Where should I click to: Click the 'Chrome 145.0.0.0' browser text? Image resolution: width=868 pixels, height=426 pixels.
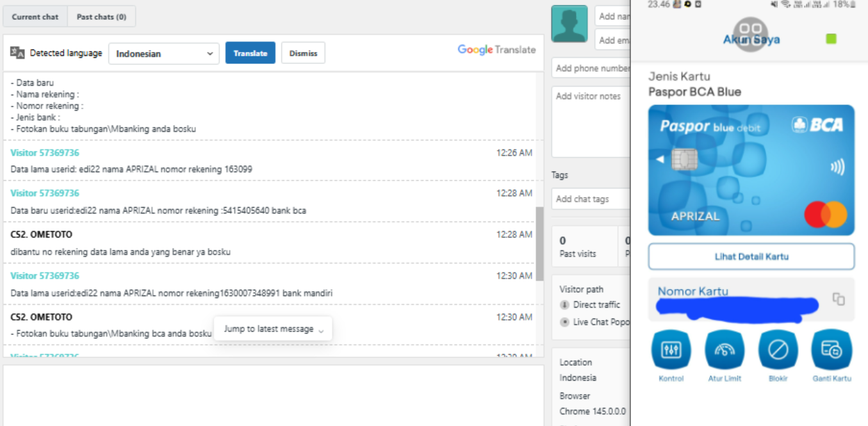[x=593, y=411]
